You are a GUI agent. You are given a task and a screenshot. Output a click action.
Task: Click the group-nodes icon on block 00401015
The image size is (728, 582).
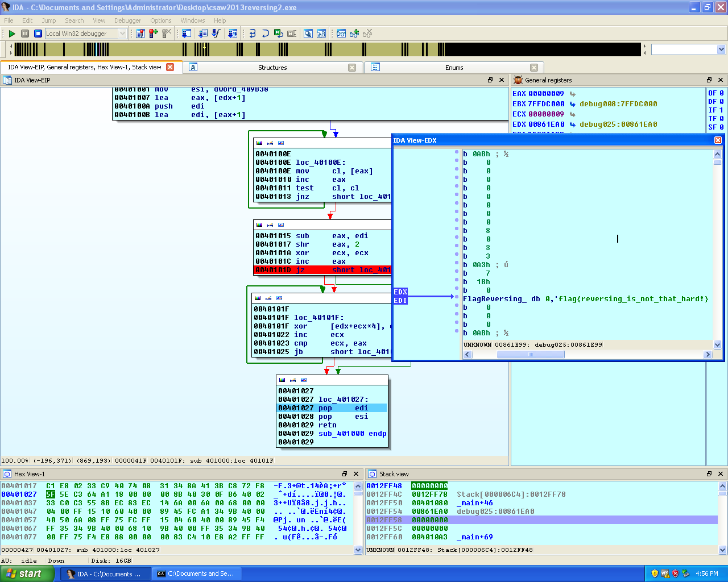(281, 225)
